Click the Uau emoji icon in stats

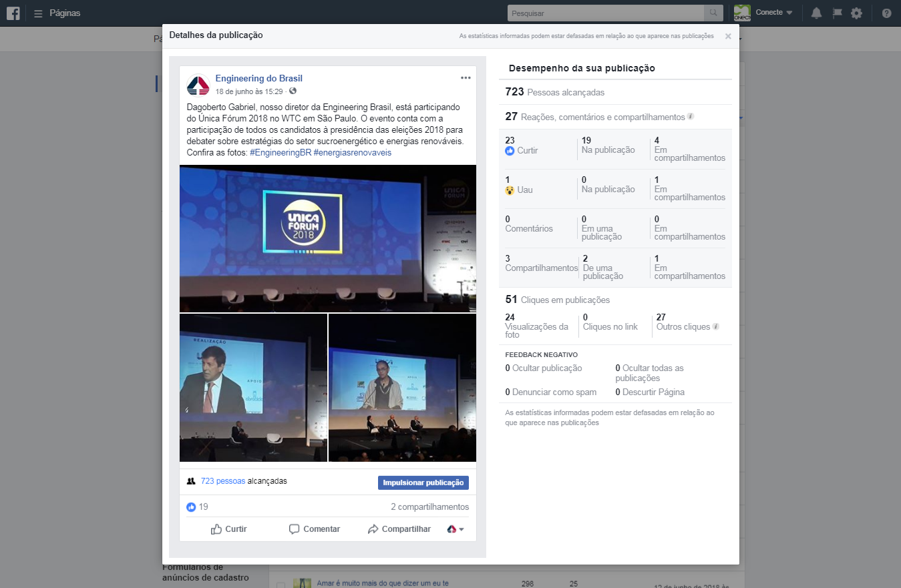[510, 190]
